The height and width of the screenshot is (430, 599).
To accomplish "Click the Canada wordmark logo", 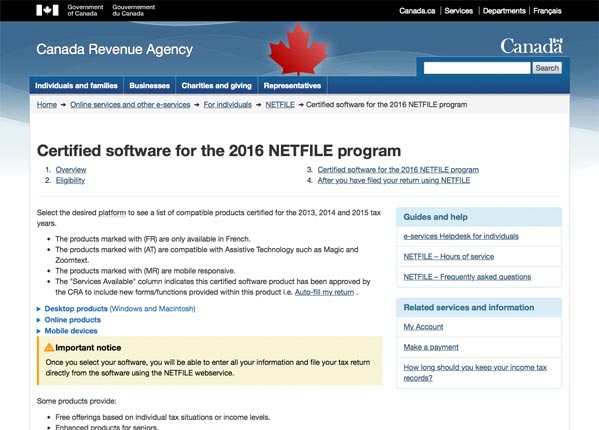I will click(x=531, y=46).
